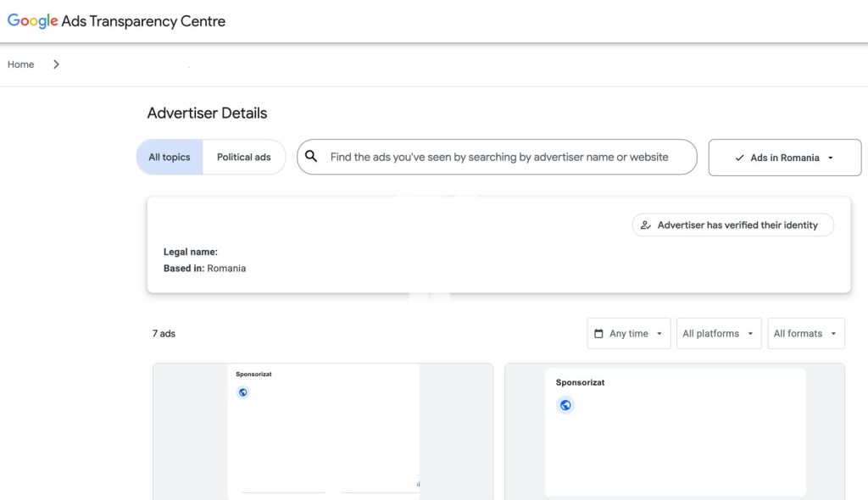Image resolution: width=868 pixels, height=500 pixels.
Task: Click the magnifier search icon
Action: tap(311, 157)
